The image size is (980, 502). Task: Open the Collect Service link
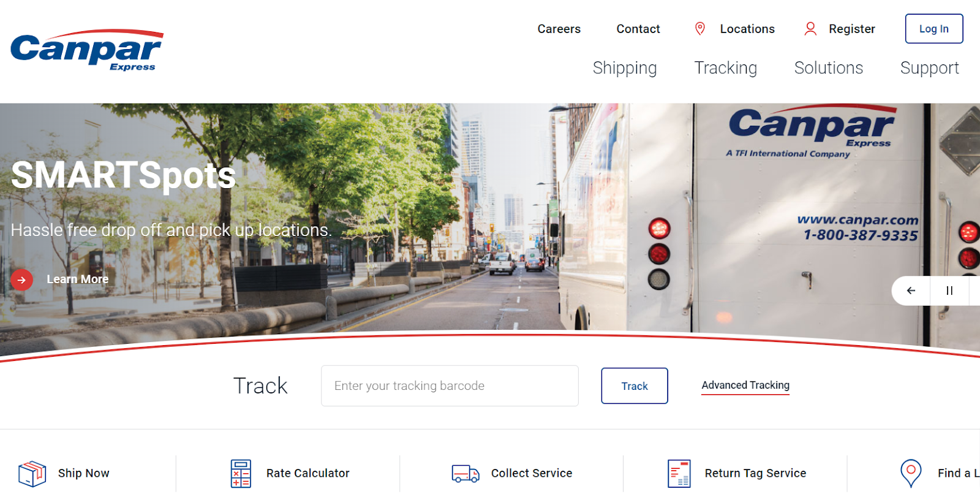(x=532, y=473)
